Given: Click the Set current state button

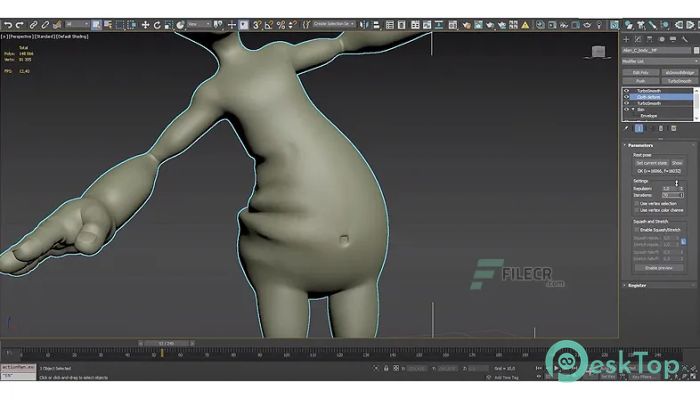Looking at the screenshot, I should (652, 163).
